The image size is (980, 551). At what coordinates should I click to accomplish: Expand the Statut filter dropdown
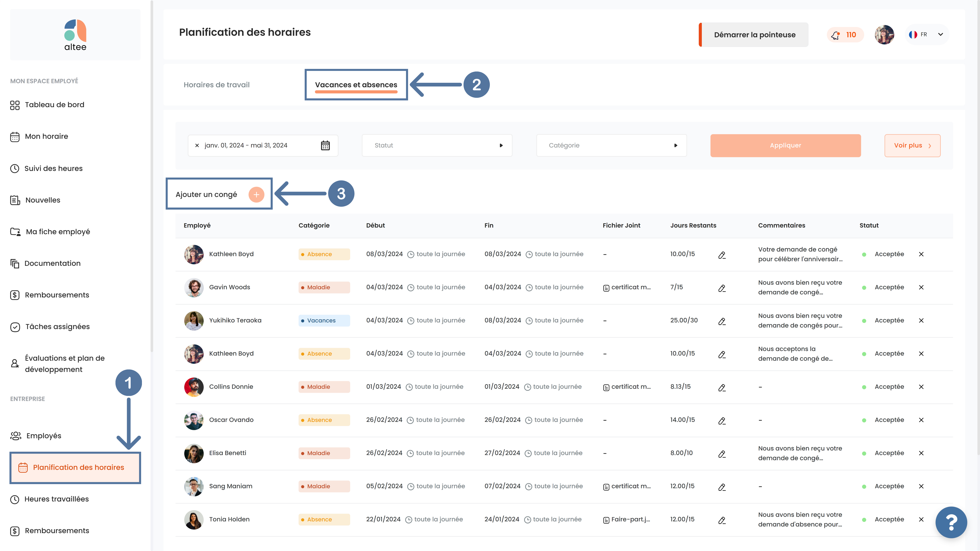coord(437,145)
